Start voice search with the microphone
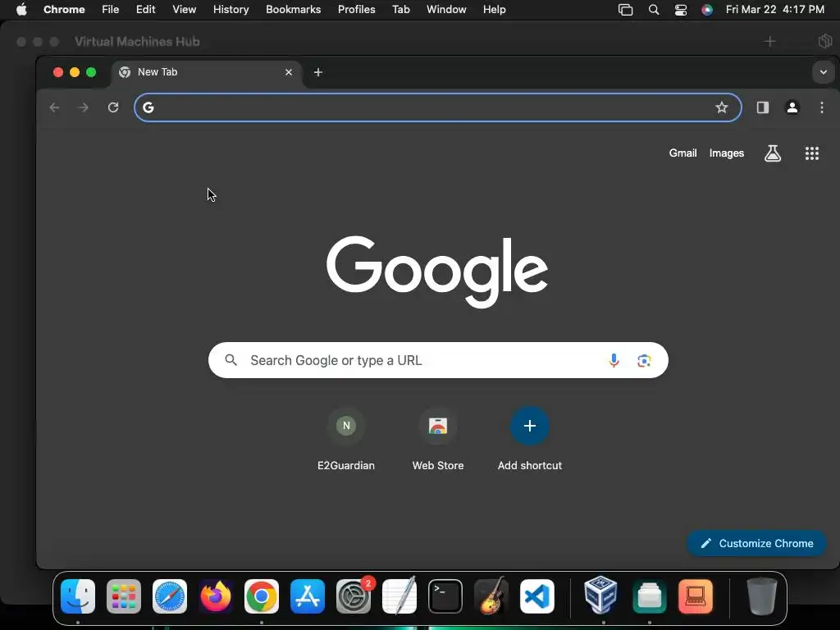This screenshot has width=840, height=630. click(x=614, y=360)
